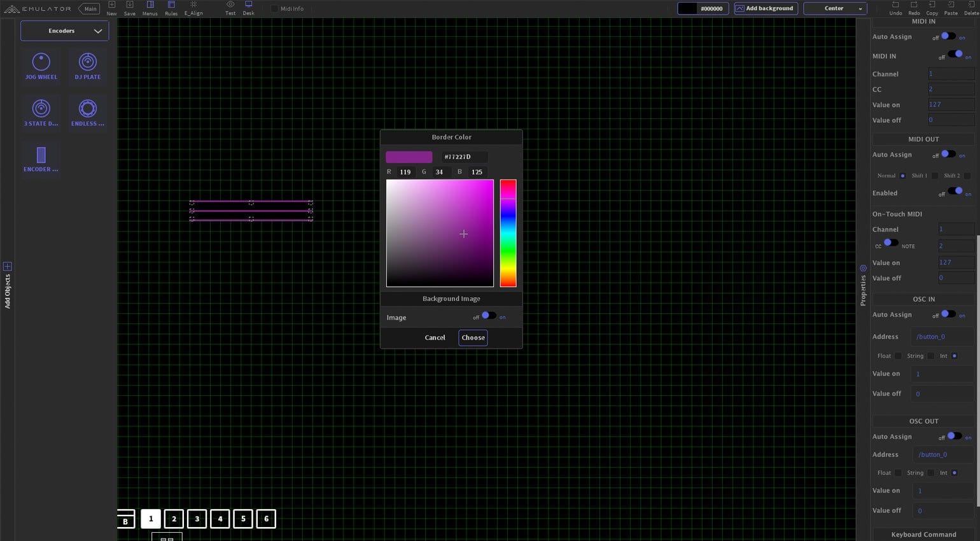Open the Encoders category dropdown
The image size is (980, 541).
pos(64,31)
